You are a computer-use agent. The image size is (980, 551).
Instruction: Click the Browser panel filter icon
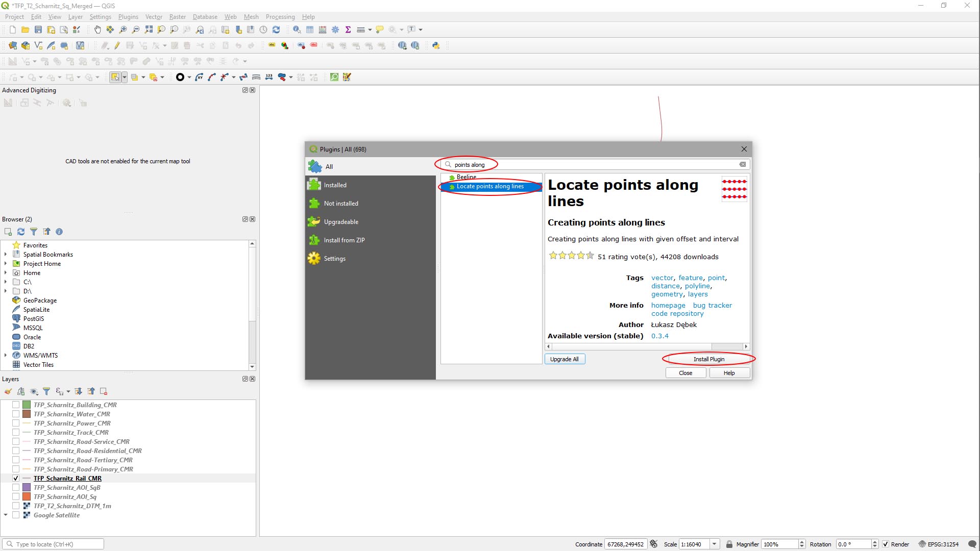click(x=34, y=232)
